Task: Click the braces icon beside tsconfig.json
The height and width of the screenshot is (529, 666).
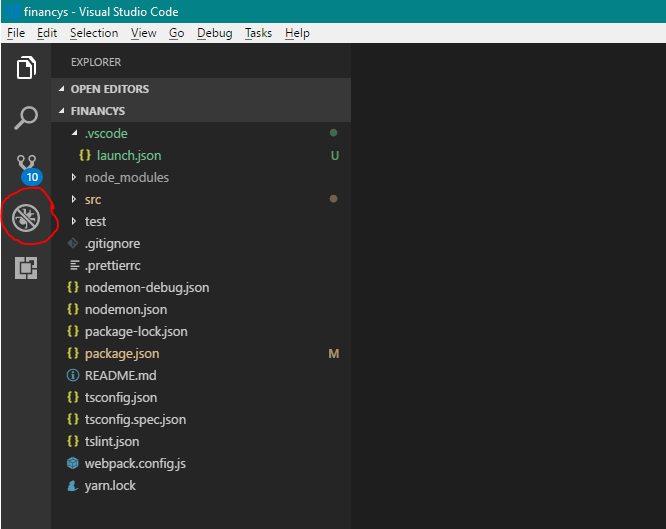Action: 73,397
